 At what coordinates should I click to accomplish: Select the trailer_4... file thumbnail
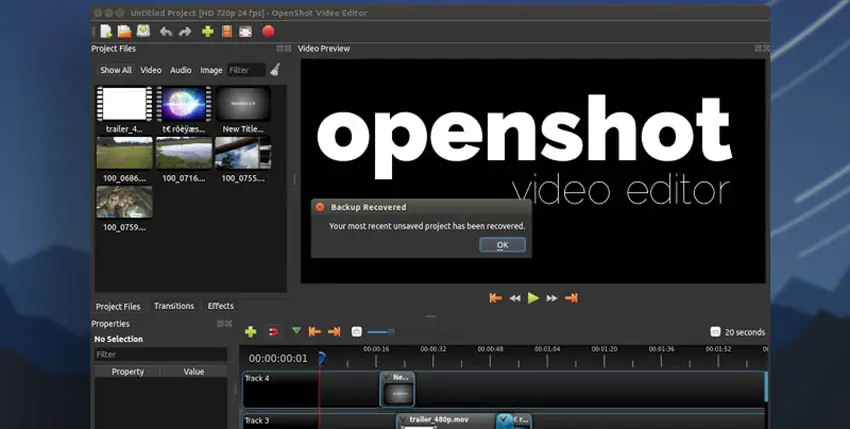pyautogui.click(x=124, y=104)
